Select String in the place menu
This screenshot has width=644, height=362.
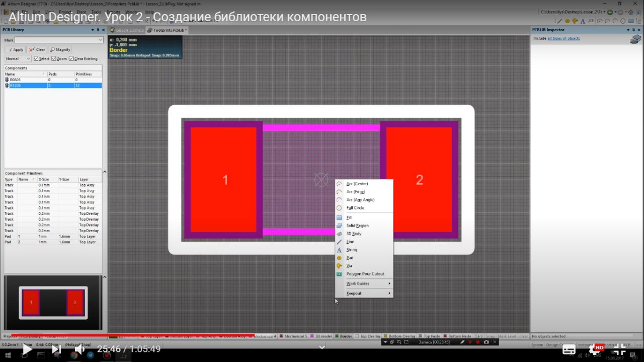(364, 250)
